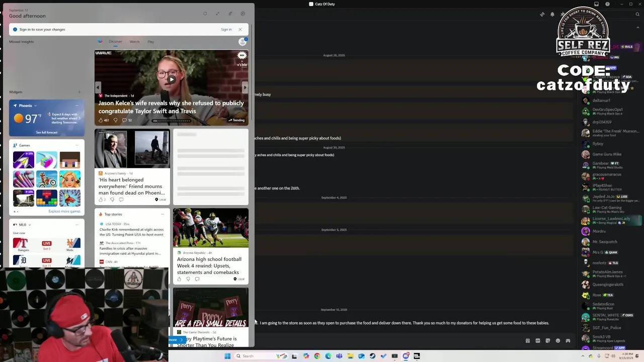Comment on Arizona football article
Viewport: 644px width, 362px height.
click(197, 279)
